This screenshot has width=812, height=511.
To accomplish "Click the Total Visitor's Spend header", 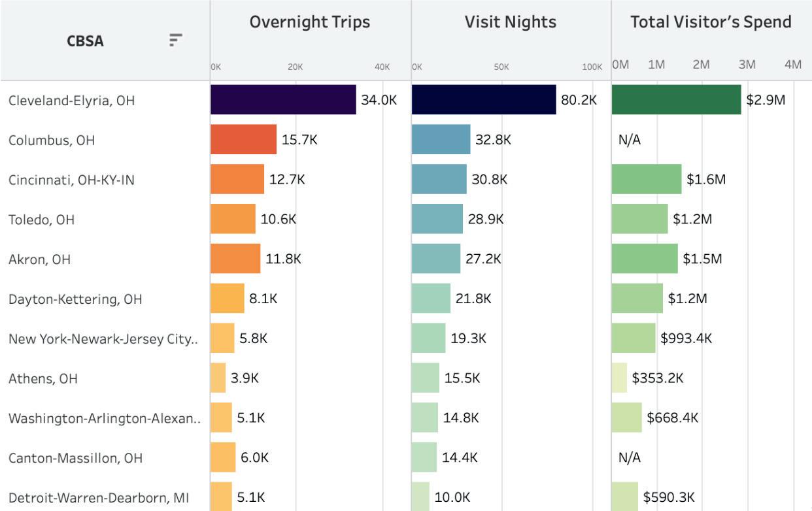I will click(711, 22).
